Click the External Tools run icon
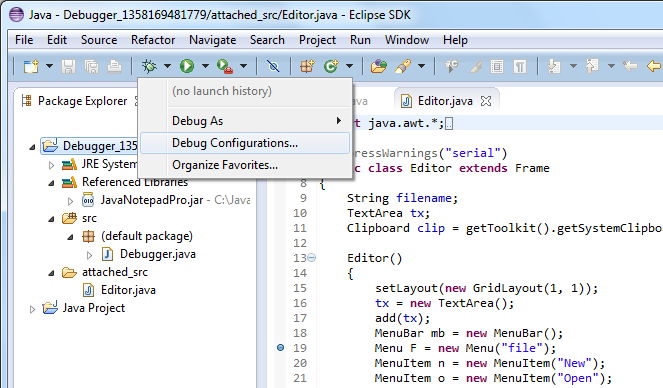This screenshot has height=388, width=663. click(x=225, y=66)
